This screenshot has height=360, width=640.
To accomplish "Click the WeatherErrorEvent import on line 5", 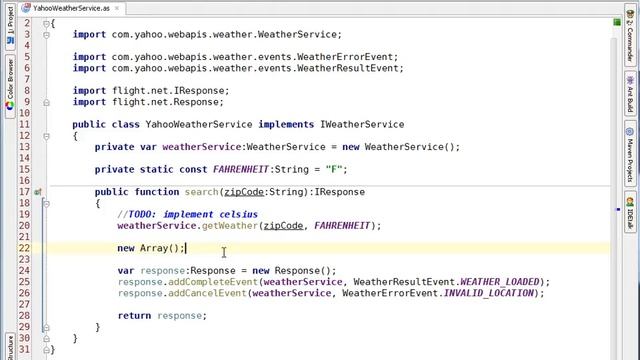I will coord(236,57).
